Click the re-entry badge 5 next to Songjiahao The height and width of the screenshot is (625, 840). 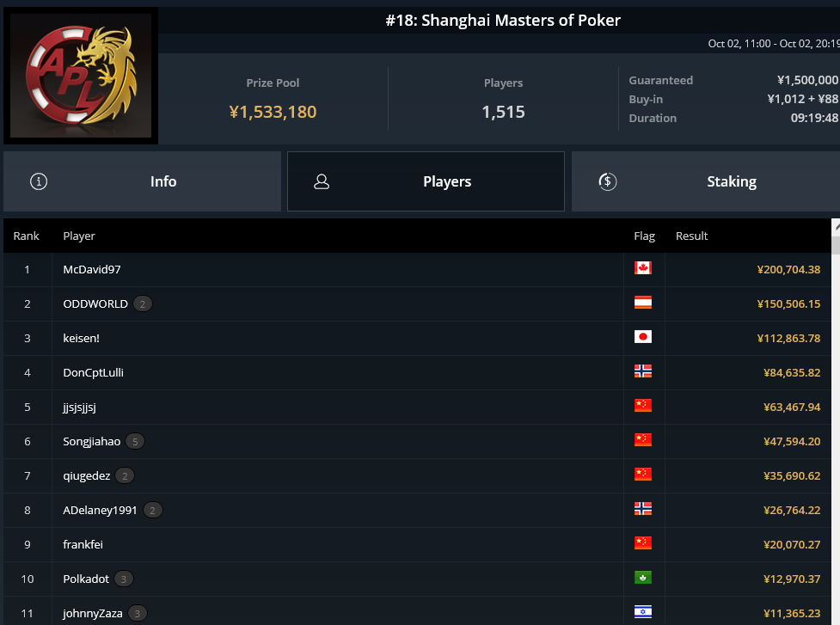coord(135,442)
